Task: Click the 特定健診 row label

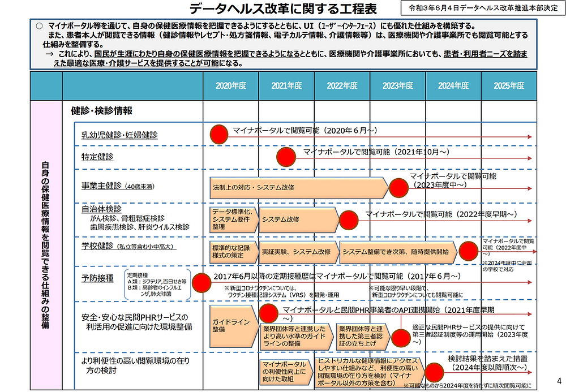Action: 97,157
